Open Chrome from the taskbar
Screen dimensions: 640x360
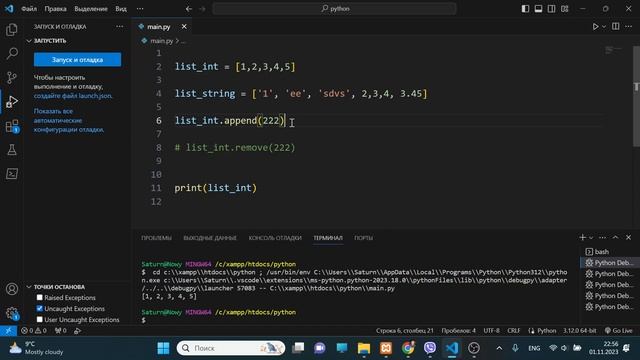408,348
